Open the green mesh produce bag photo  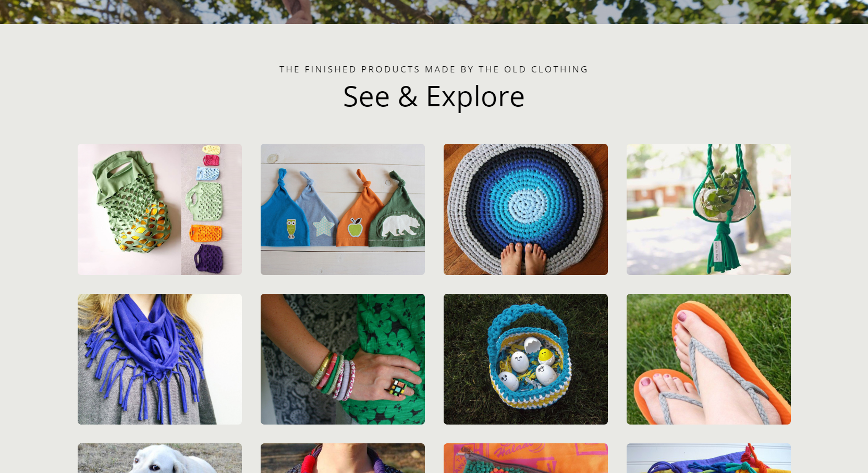point(160,209)
